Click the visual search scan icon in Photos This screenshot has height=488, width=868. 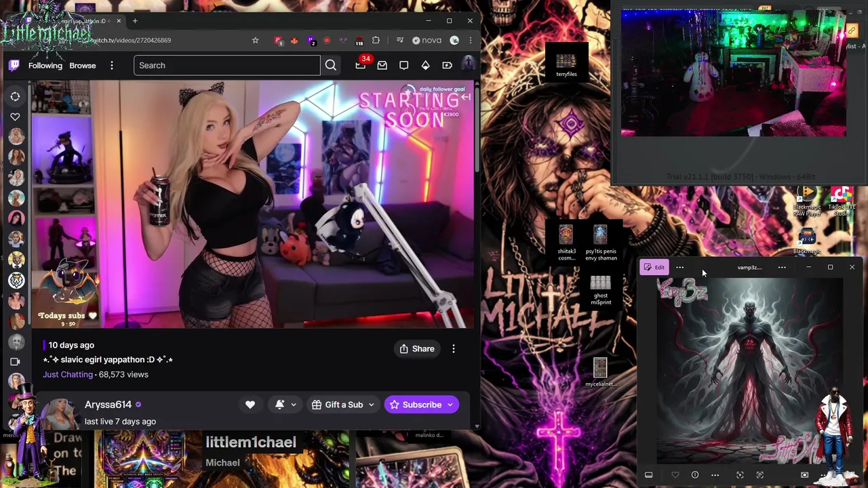coord(740,475)
